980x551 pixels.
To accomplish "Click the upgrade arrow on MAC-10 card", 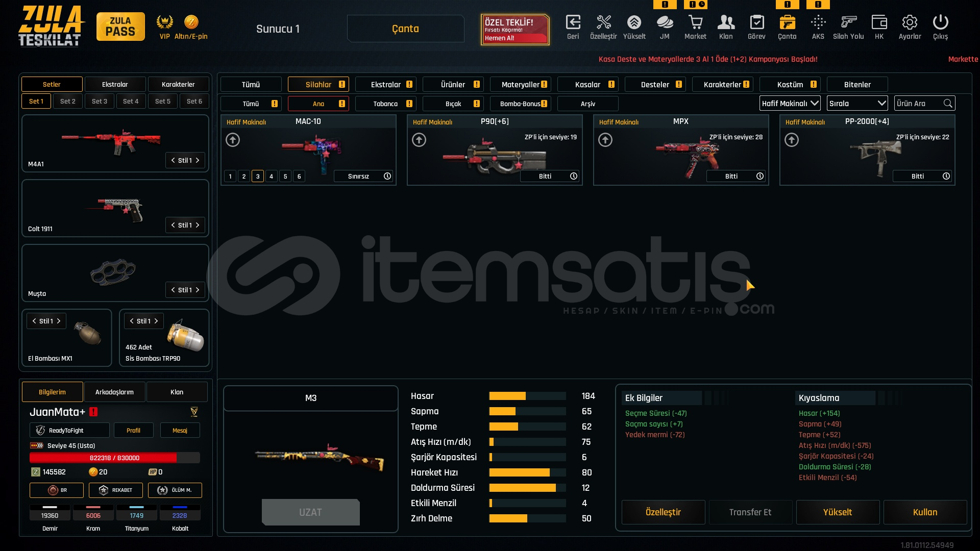I will click(233, 140).
